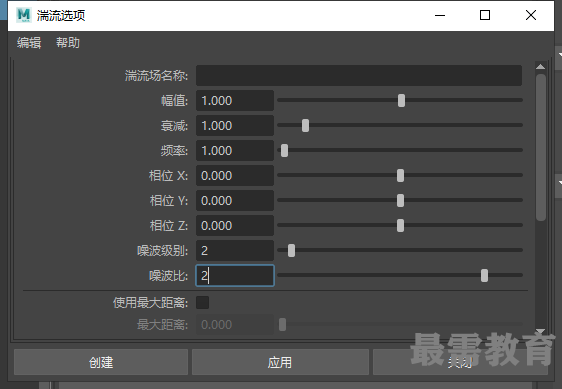Click the 噪波级别 value field

(x=235, y=250)
